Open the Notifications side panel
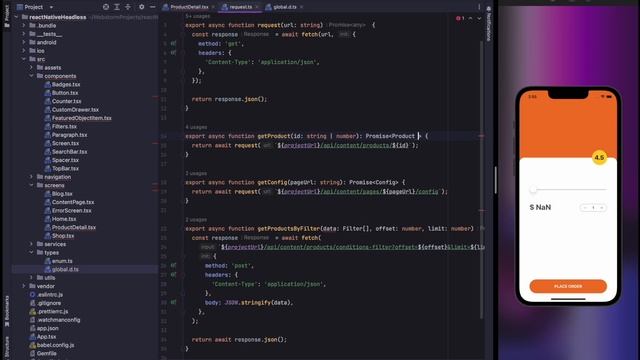 tap(489, 24)
